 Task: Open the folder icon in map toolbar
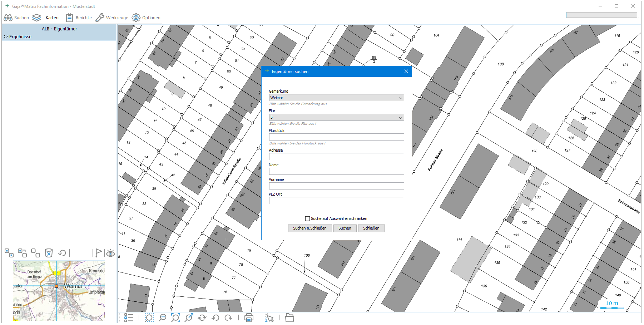(289, 317)
